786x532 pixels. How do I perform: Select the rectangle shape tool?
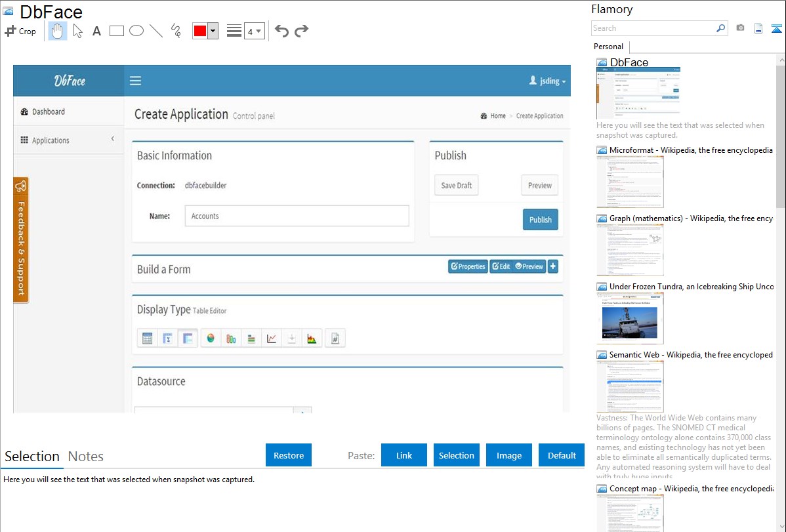[116, 31]
